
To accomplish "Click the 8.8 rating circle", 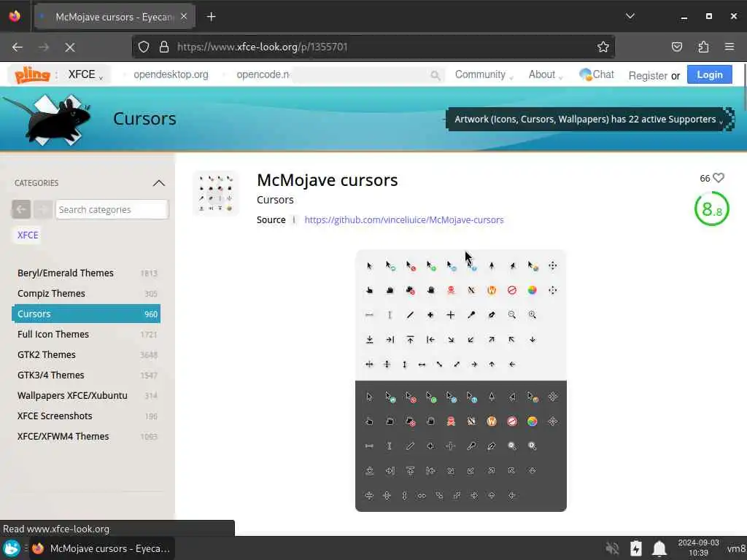I will (x=712, y=209).
